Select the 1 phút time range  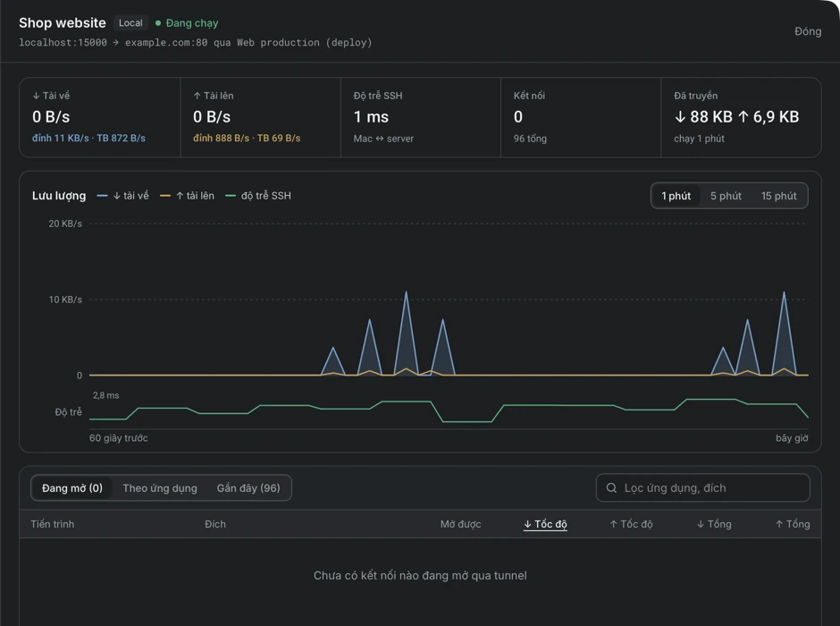[x=676, y=196]
